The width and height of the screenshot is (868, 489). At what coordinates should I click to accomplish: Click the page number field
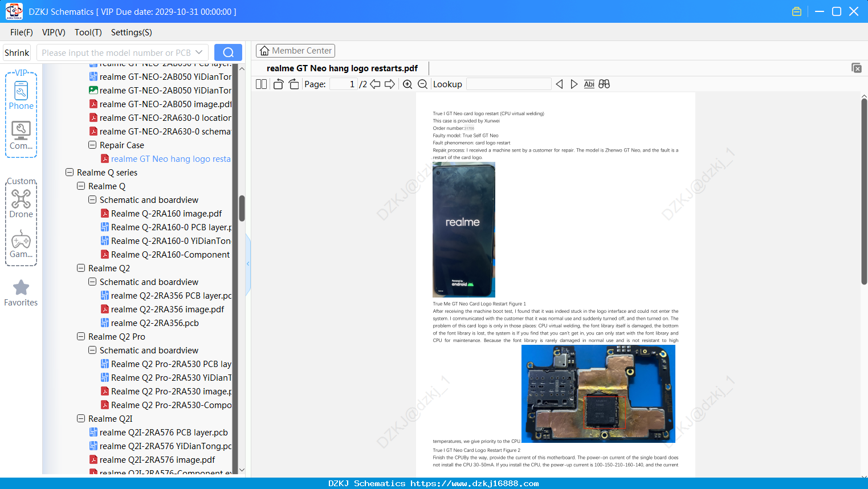(x=343, y=84)
